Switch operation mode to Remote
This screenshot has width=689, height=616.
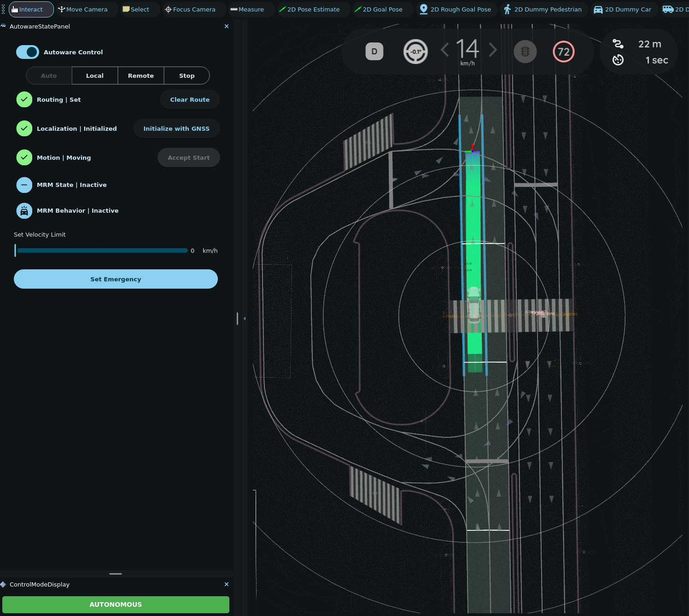point(141,76)
